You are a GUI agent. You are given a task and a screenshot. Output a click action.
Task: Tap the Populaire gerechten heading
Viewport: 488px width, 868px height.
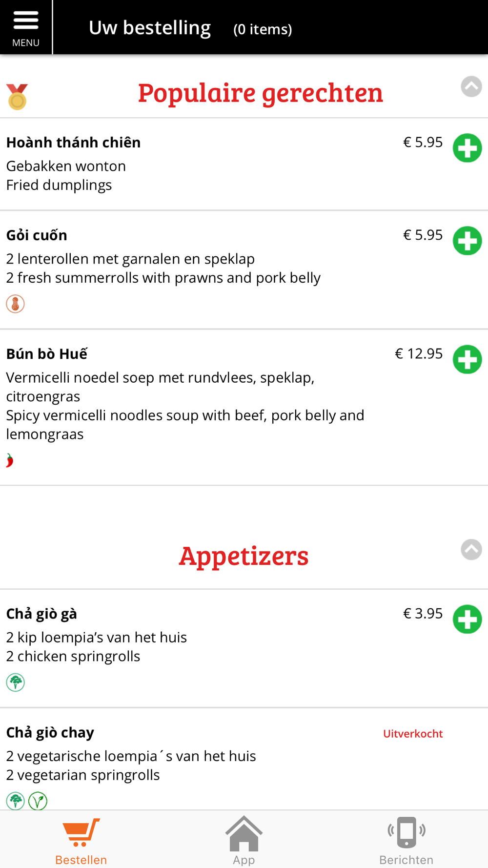[x=260, y=92]
